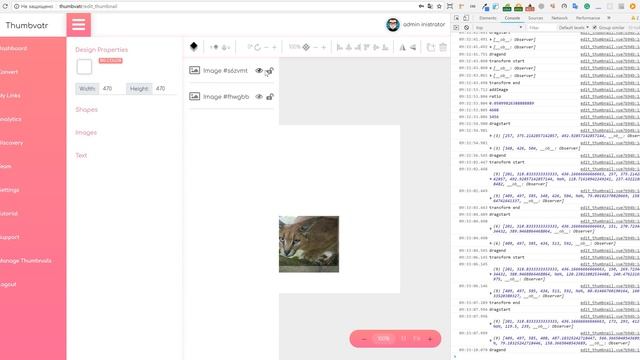640x360 pixels.
Task: Click the zoom percentage in pink bar
Action: pyautogui.click(x=383, y=339)
